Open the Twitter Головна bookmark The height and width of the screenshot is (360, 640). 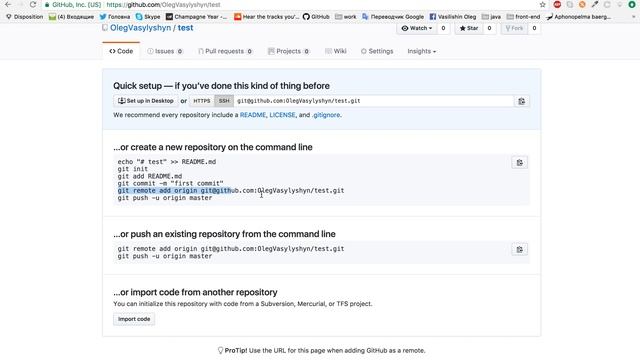115,17
